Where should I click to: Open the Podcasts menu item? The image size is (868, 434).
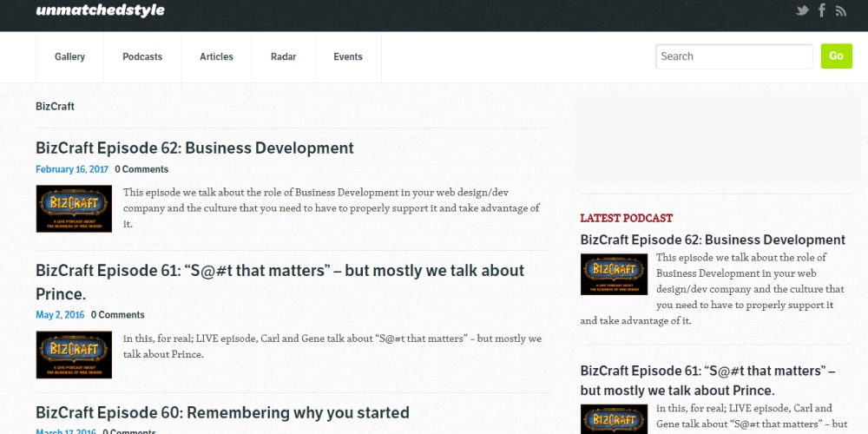142,57
